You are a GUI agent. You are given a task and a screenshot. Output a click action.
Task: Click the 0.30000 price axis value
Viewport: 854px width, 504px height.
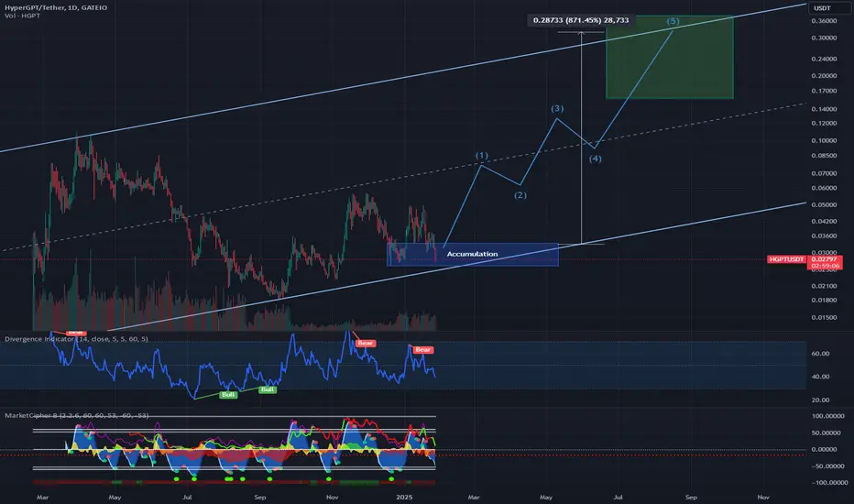pos(824,38)
